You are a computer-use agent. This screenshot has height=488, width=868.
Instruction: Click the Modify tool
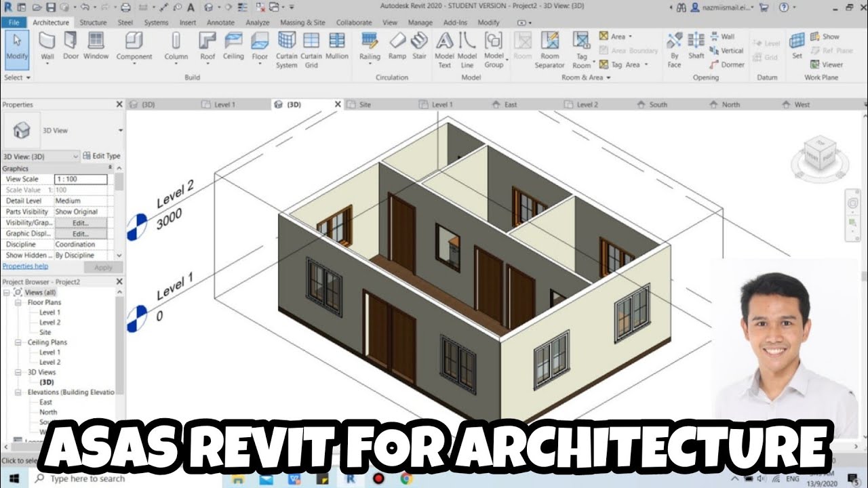click(17, 49)
